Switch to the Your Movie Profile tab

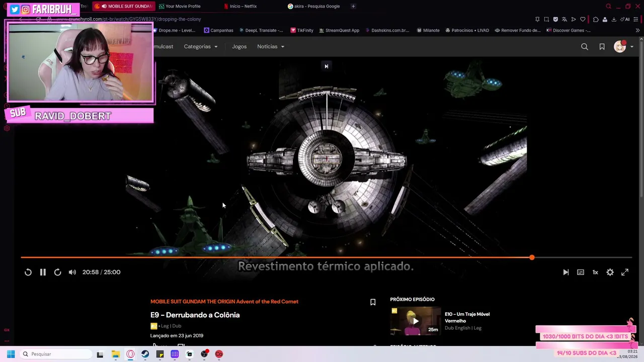(x=183, y=6)
